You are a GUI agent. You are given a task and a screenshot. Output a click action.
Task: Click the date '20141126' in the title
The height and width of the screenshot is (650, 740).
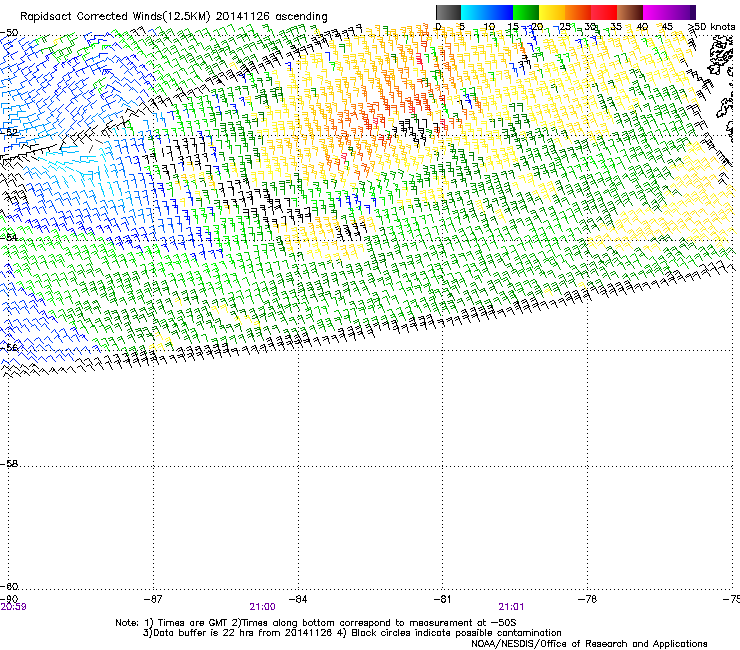pyautogui.click(x=242, y=17)
